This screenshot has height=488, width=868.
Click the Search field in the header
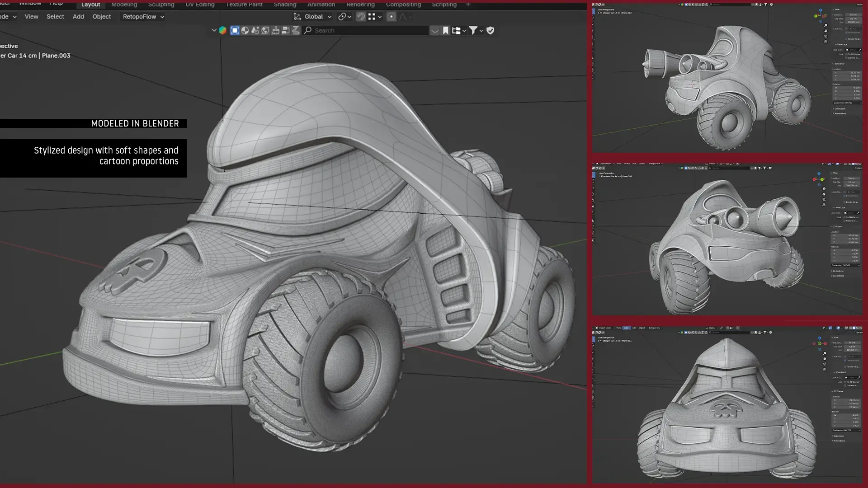coord(365,30)
